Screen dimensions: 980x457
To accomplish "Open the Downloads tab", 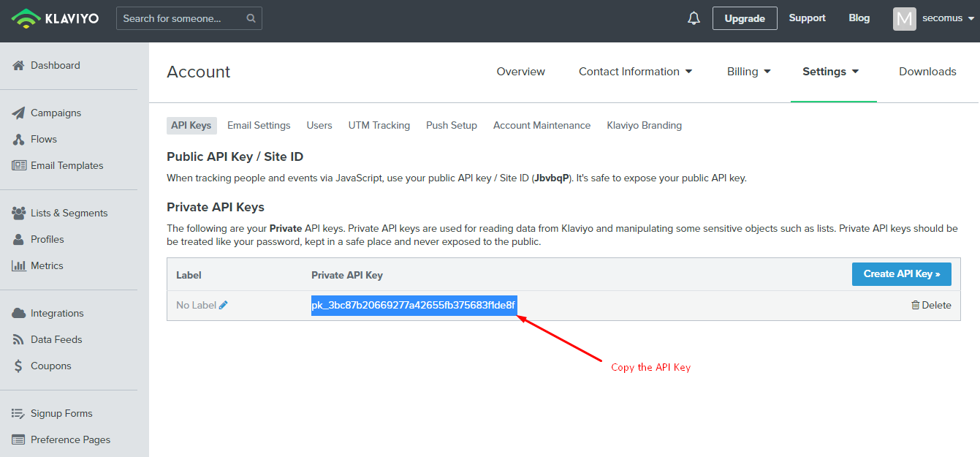I will tap(927, 72).
